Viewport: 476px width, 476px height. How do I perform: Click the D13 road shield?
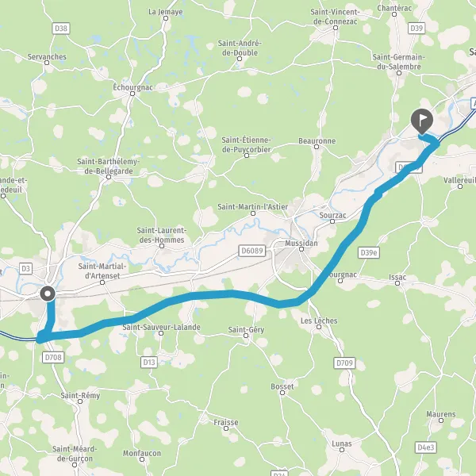tap(149, 363)
